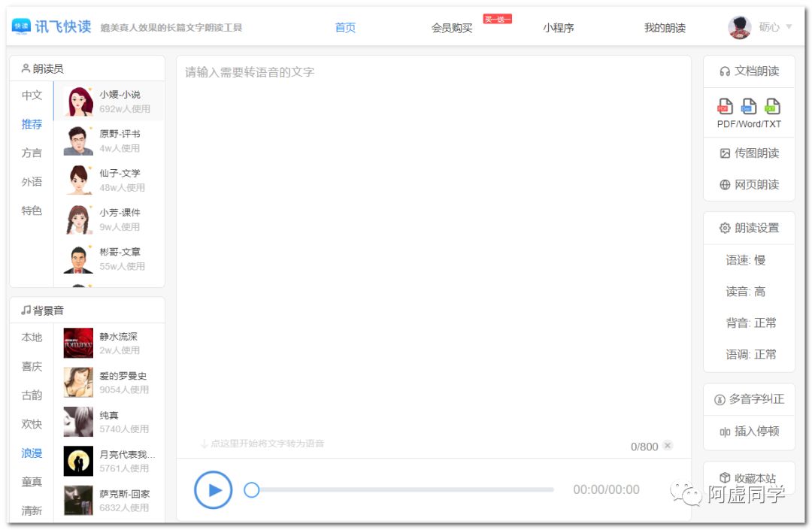Viewport: 812px width, 530px height.
Task: Switch reader category to 外语
Action: pos(32,182)
